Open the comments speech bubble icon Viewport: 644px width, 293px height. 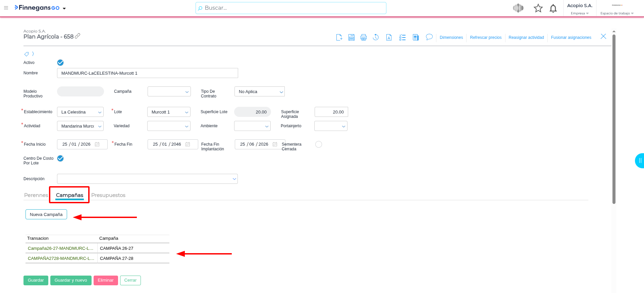(429, 37)
